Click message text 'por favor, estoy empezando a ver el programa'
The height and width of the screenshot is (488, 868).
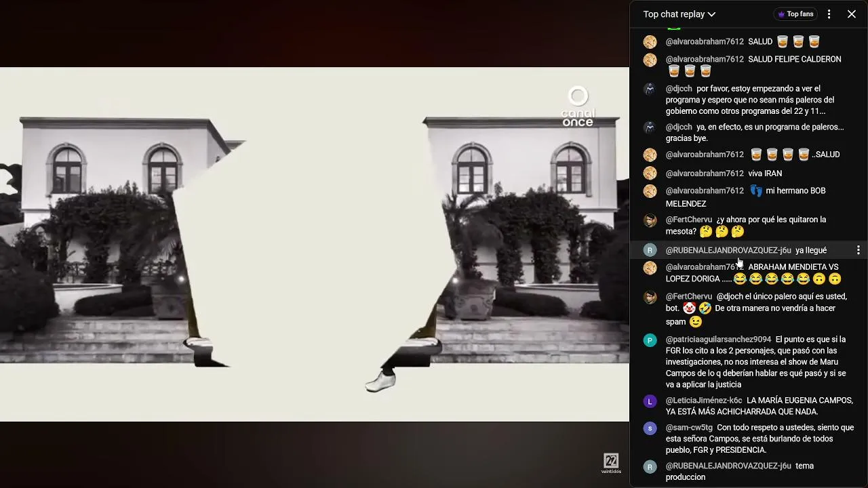(x=750, y=100)
